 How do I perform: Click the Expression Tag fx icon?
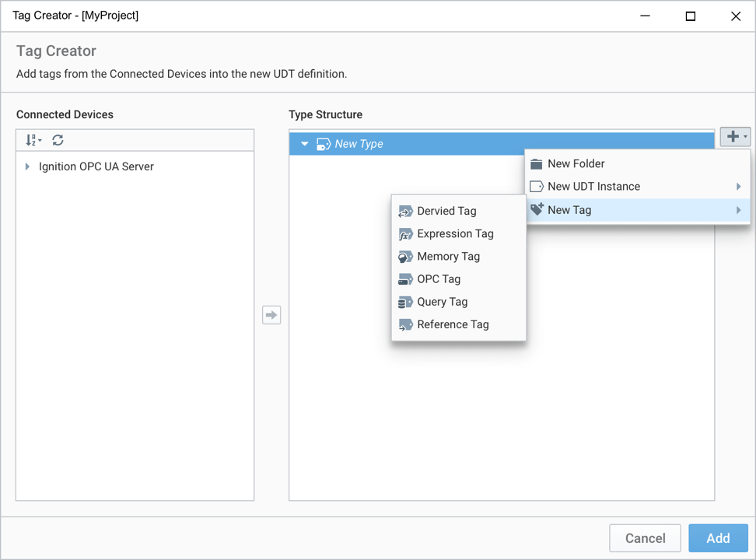click(405, 234)
